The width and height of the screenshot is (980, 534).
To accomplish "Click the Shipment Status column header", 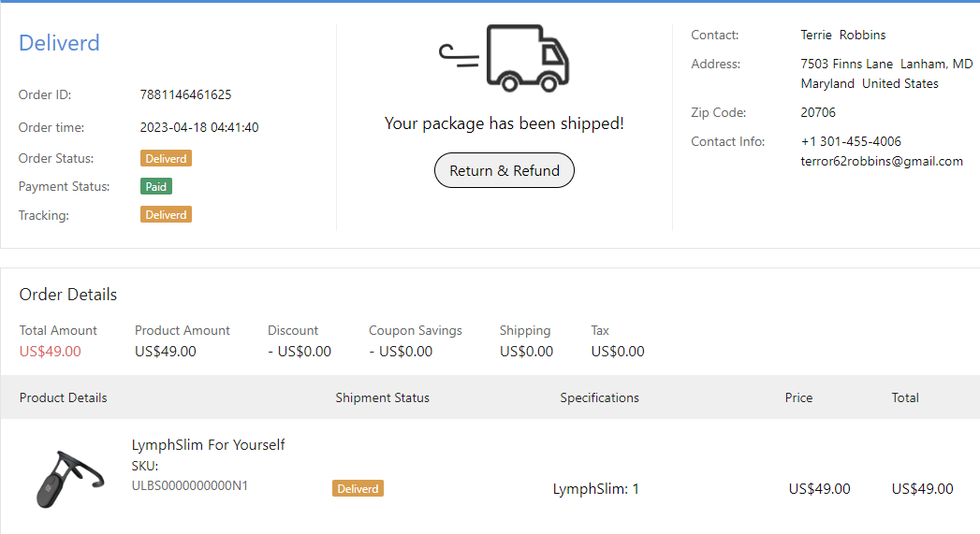I will (x=382, y=397).
